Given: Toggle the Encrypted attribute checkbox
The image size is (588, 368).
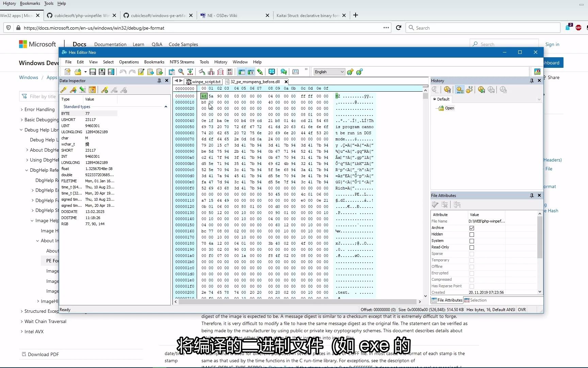Looking at the screenshot, I should click(472, 273).
